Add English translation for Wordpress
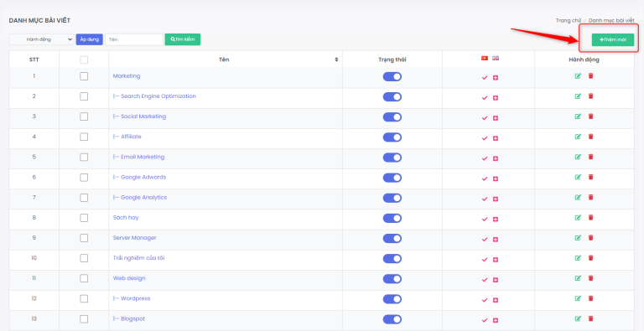644x331 pixels. tap(496, 300)
